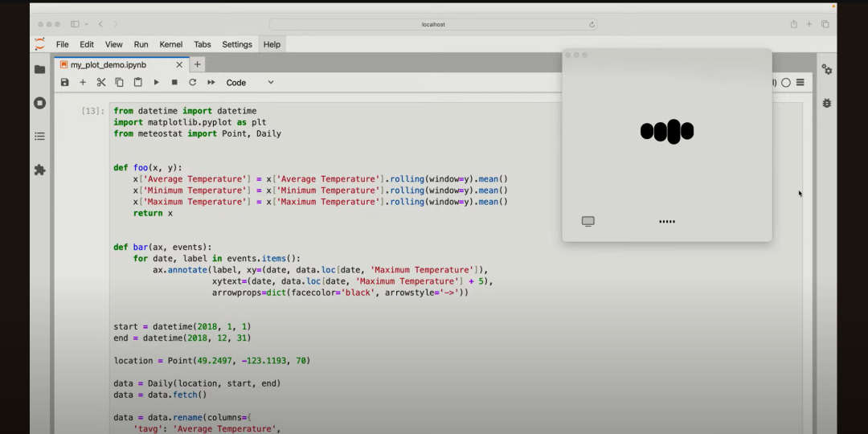Insert a new cell below using plus icon
This screenshot has width=868, height=434.
click(83, 82)
